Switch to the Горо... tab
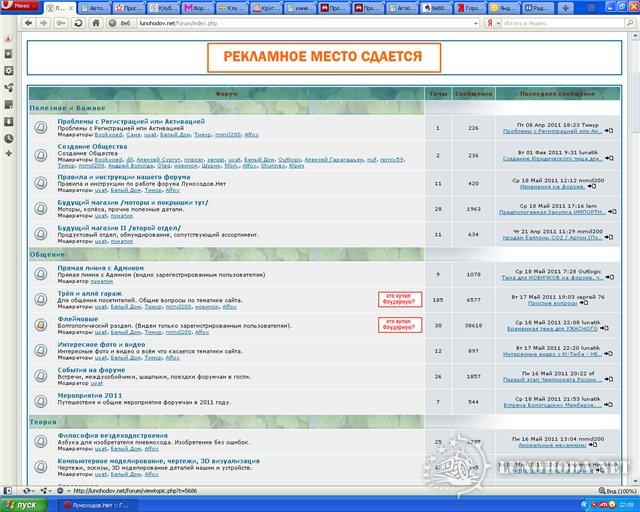Image resolution: width=640 pixels, height=512 pixels. click(473, 8)
